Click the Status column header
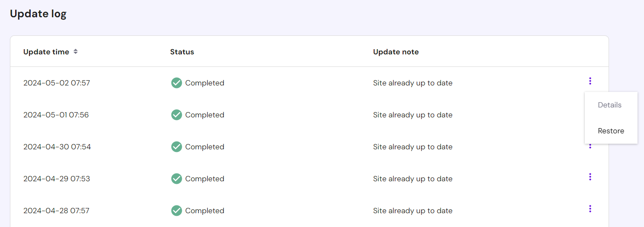The width and height of the screenshot is (644, 227). 182,52
